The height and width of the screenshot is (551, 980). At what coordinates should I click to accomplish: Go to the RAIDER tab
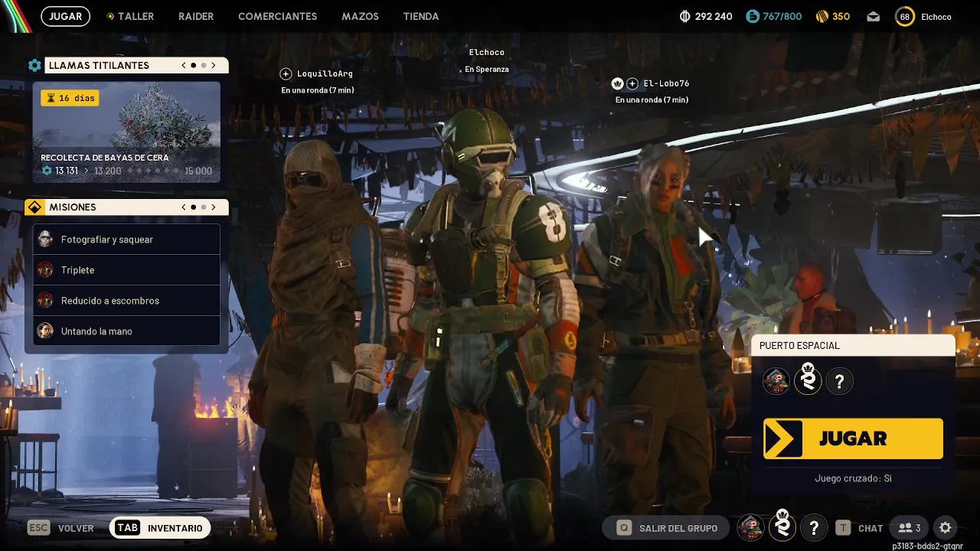tap(196, 16)
